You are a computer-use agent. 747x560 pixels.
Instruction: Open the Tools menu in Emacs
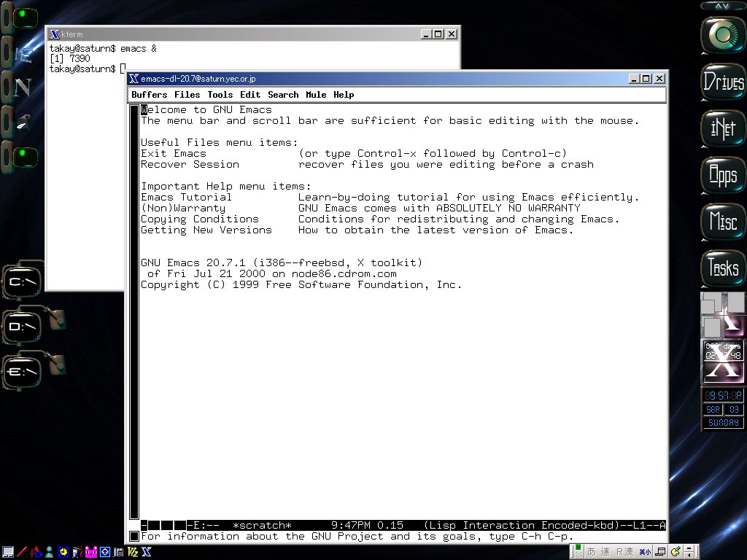pyautogui.click(x=220, y=95)
